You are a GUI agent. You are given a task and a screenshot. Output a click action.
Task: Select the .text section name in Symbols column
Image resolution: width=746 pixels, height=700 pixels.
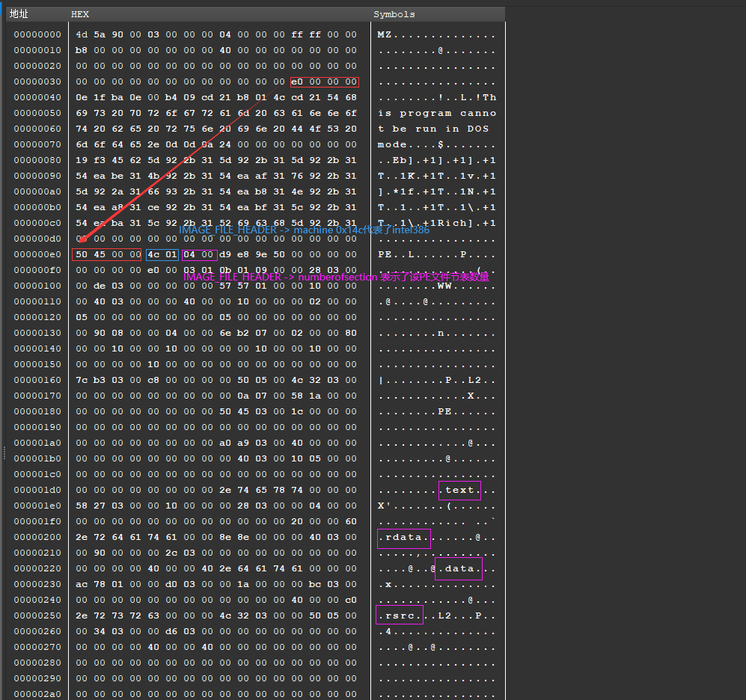[x=459, y=490]
